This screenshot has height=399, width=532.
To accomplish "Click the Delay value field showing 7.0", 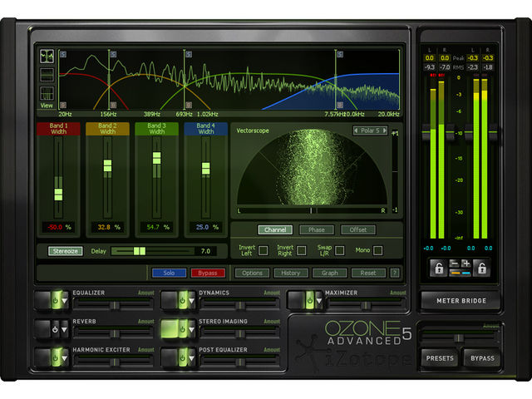I will 205,251.
